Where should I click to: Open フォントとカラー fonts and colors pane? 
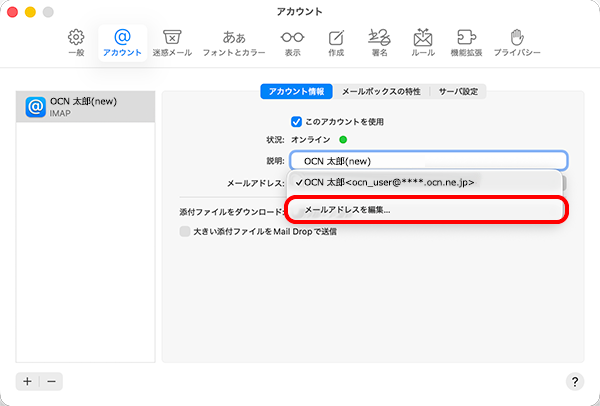(x=233, y=41)
